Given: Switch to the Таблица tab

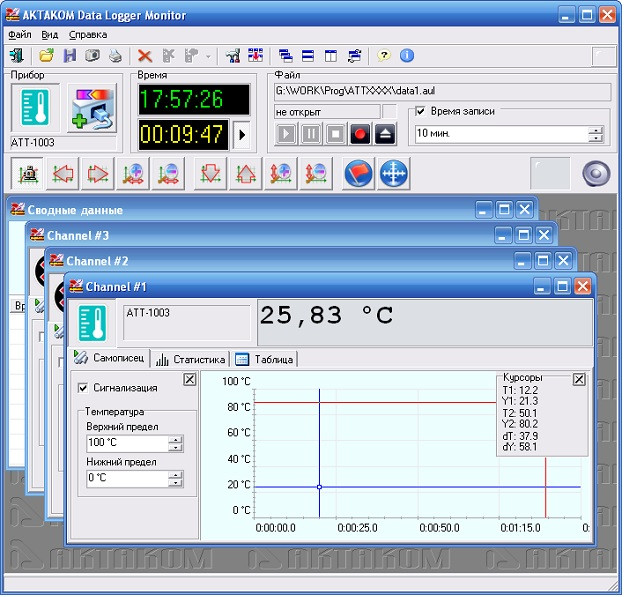Looking at the screenshot, I should click(265, 359).
